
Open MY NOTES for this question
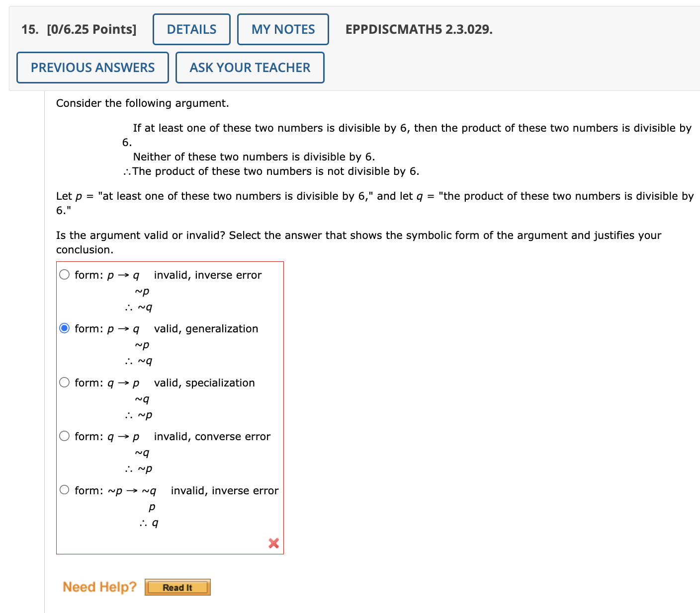point(283,29)
